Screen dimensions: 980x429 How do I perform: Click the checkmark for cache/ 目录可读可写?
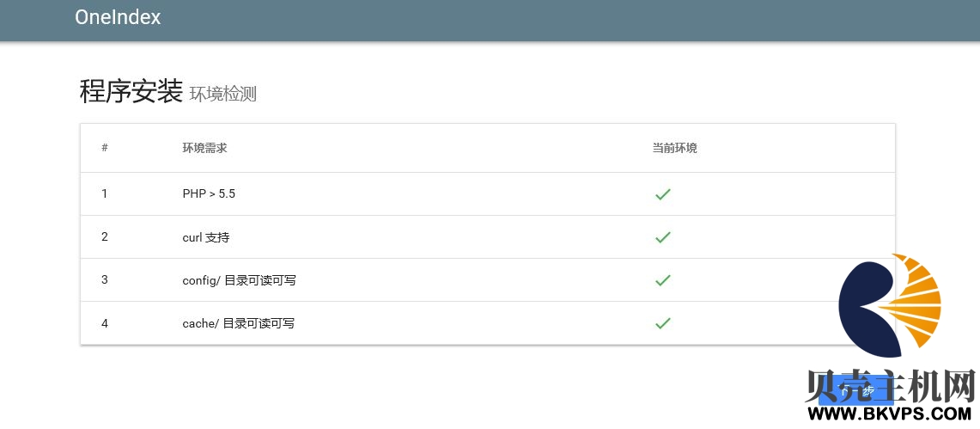(x=662, y=323)
